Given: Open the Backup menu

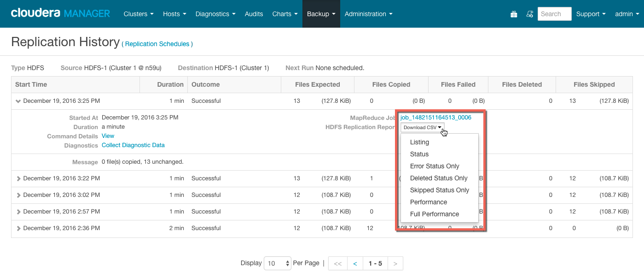Looking at the screenshot, I should click(x=321, y=14).
